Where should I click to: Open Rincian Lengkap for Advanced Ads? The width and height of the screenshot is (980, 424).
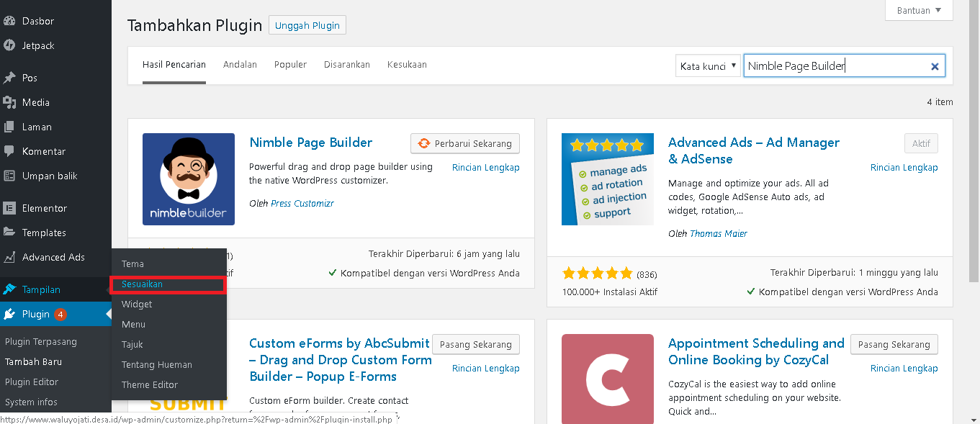(x=904, y=167)
